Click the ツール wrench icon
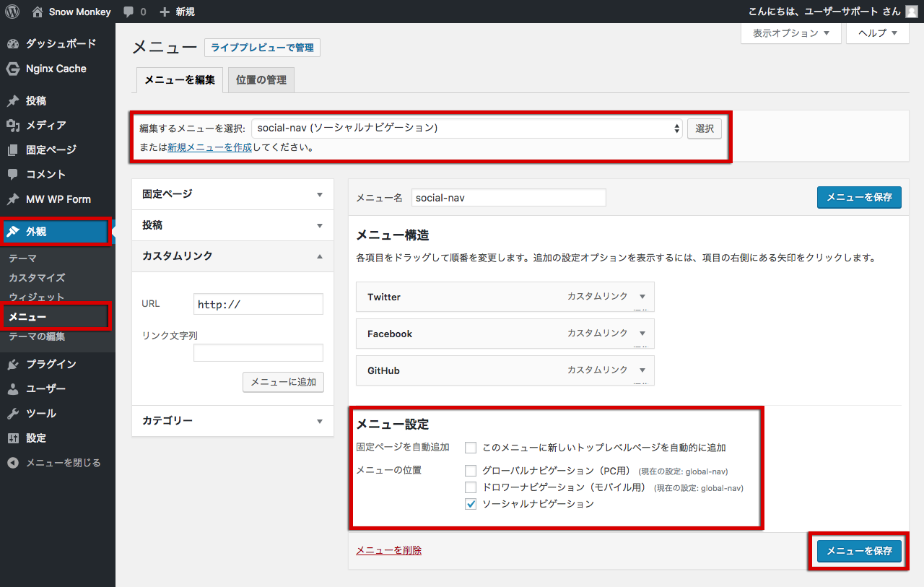924x587 pixels. pyautogui.click(x=13, y=414)
